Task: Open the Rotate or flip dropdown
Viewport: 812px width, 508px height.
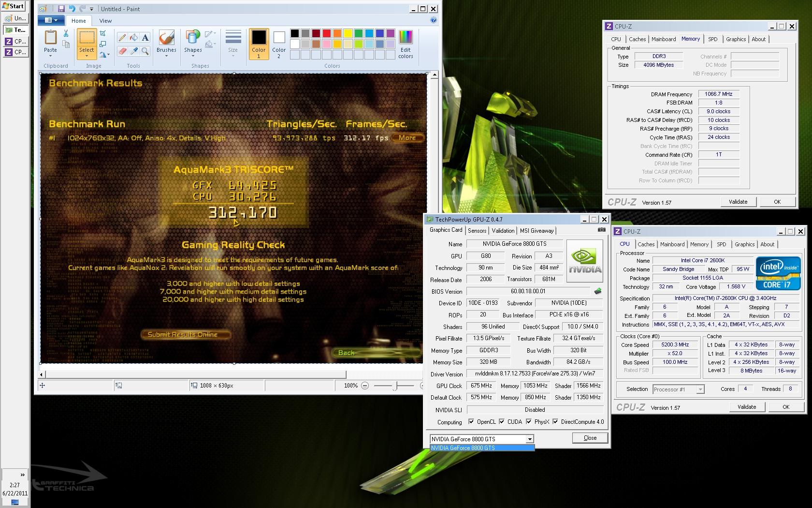Action: [x=105, y=55]
